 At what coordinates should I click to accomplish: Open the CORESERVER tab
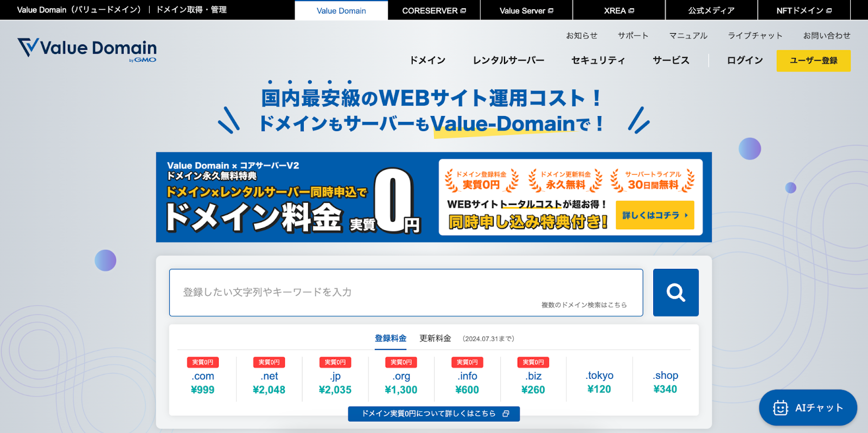pos(434,10)
